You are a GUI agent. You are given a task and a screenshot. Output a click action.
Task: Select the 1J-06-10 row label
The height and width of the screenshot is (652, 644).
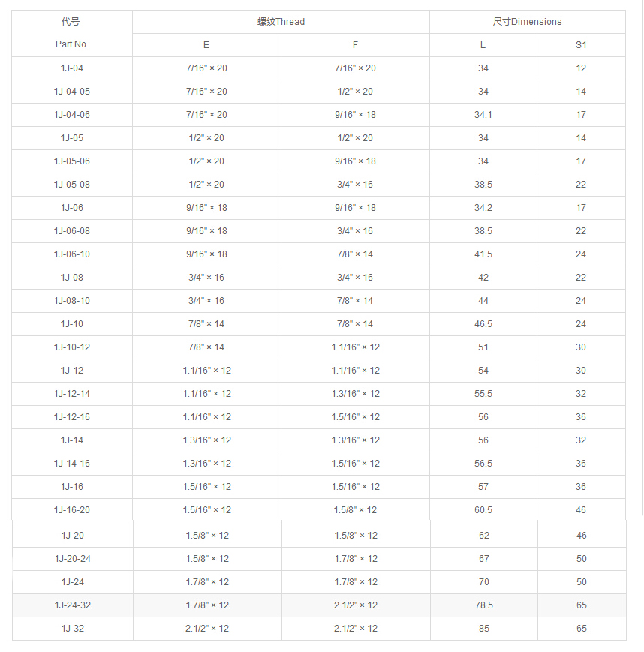(72, 254)
